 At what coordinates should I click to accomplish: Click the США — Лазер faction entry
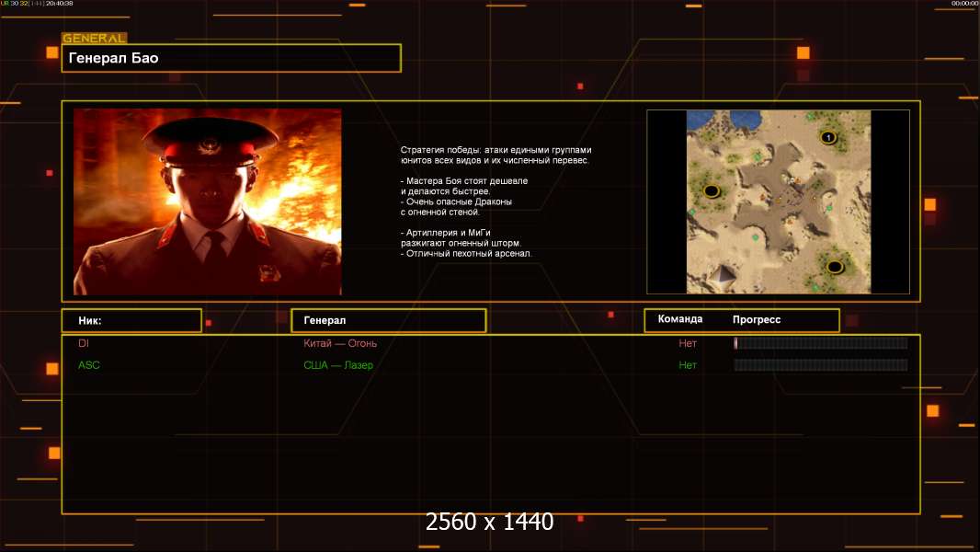(x=338, y=365)
